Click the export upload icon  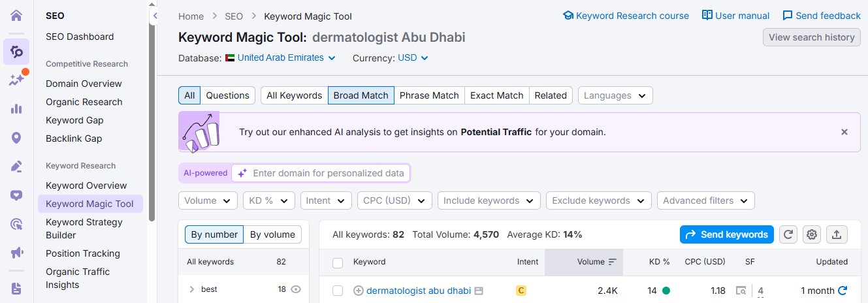tap(837, 234)
